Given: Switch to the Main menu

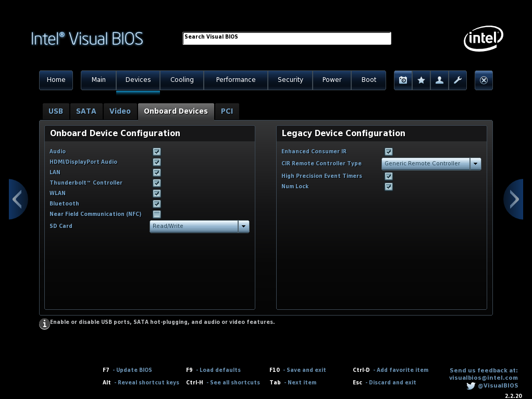Looking at the screenshot, I should 98,80.
